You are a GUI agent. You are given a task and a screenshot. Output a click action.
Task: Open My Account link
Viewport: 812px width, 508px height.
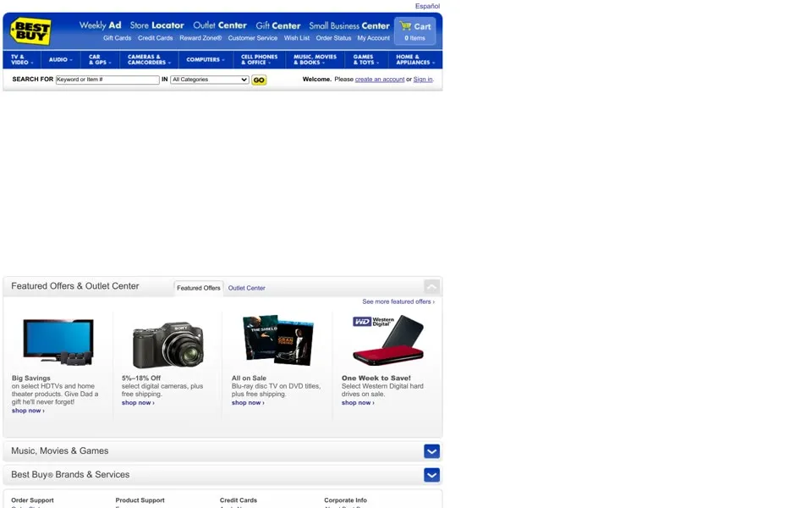pyautogui.click(x=373, y=38)
